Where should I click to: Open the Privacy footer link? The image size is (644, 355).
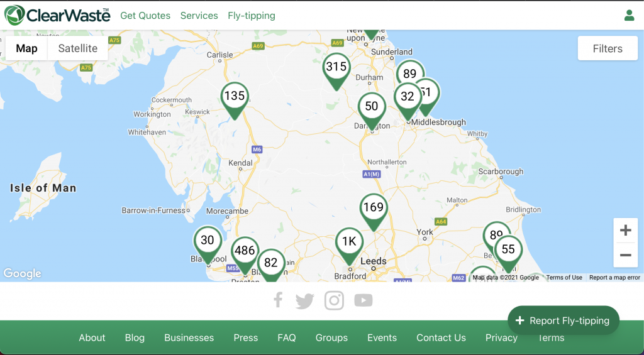pyautogui.click(x=501, y=338)
